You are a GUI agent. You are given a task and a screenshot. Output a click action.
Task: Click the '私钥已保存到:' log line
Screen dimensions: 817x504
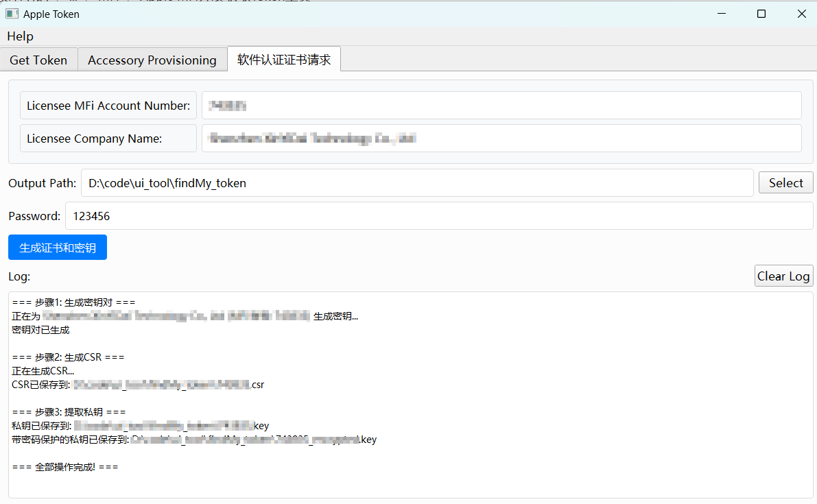(140, 426)
